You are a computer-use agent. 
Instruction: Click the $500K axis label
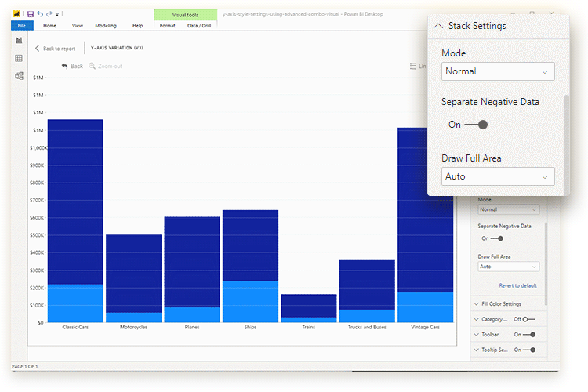[x=37, y=235]
